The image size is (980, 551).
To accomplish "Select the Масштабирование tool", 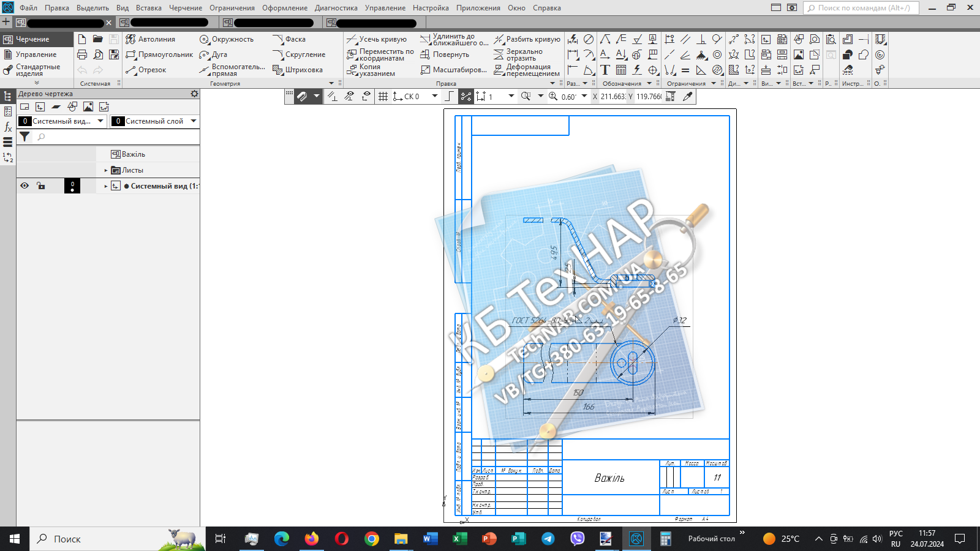I will (x=453, y=70).
